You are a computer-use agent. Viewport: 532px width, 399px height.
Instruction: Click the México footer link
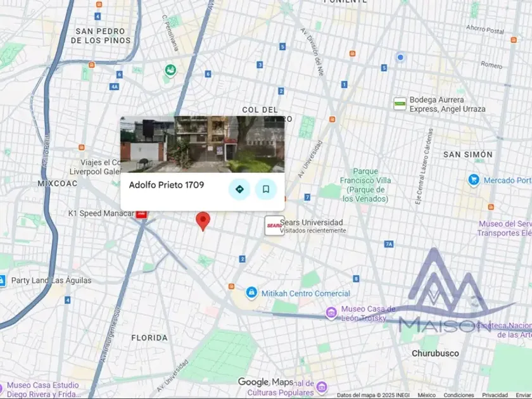point(426,395)
